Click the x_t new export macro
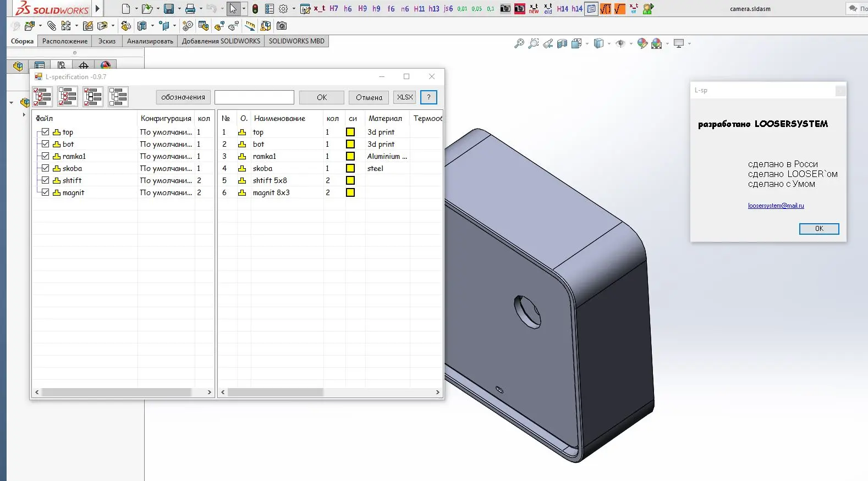 (534, 9)
